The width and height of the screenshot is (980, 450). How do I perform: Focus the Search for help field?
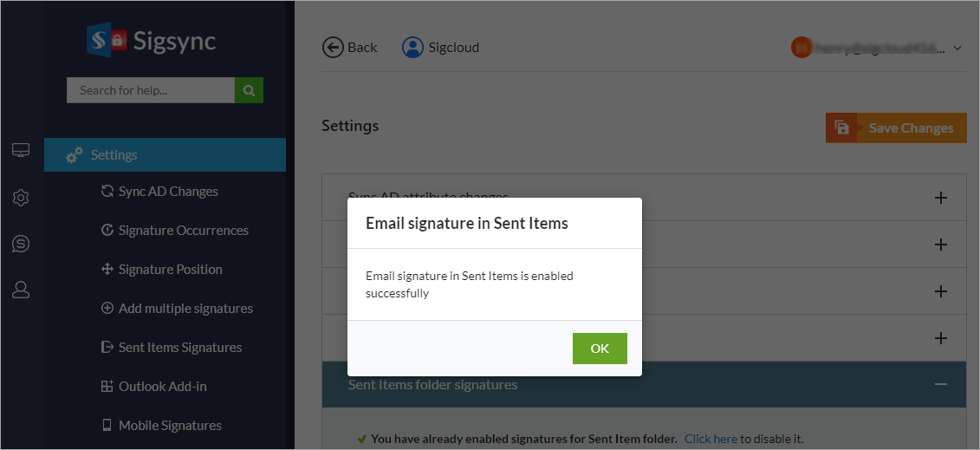151,90
